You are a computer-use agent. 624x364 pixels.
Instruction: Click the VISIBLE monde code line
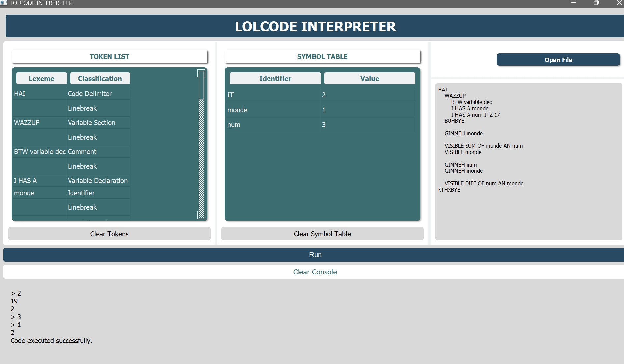(463, 152)
